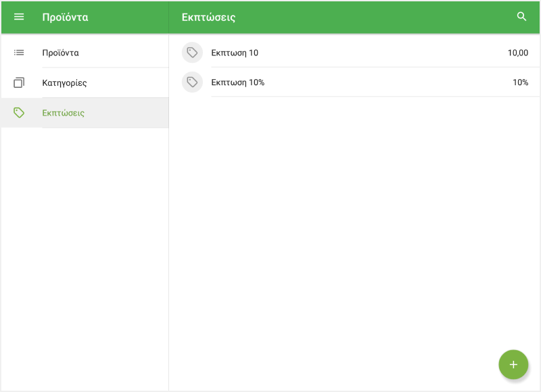This screenshot has width=541, height=392.
Task: Click the 10,00 amount value
Action: click(x=517, y=53)
